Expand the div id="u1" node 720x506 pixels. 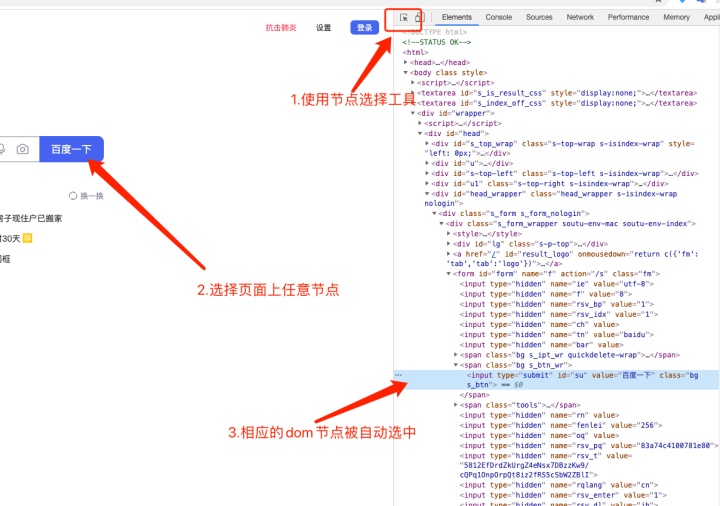[x=427, y=183]
